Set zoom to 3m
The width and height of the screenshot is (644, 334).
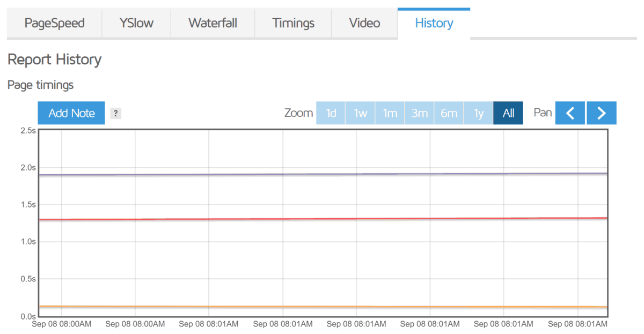(419, 113)
